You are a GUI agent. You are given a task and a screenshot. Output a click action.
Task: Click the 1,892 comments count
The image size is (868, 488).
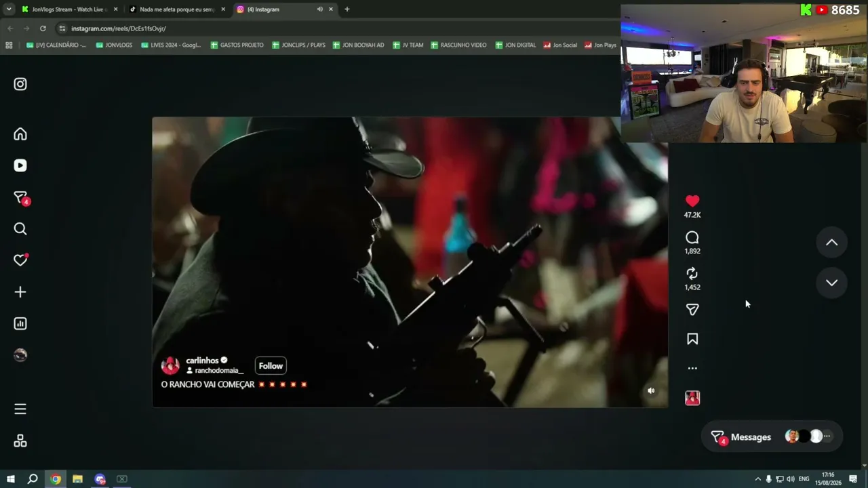tap(692, 251)
